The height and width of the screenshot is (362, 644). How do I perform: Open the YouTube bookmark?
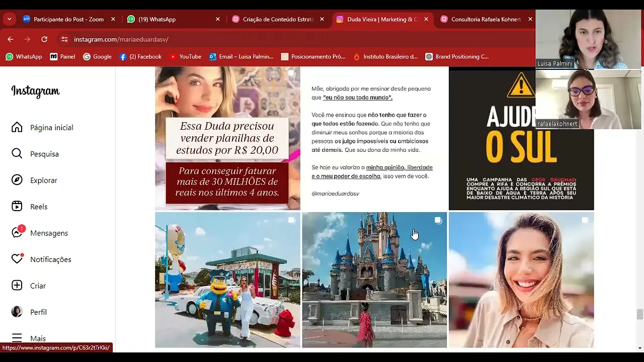[x=185, y=57]
